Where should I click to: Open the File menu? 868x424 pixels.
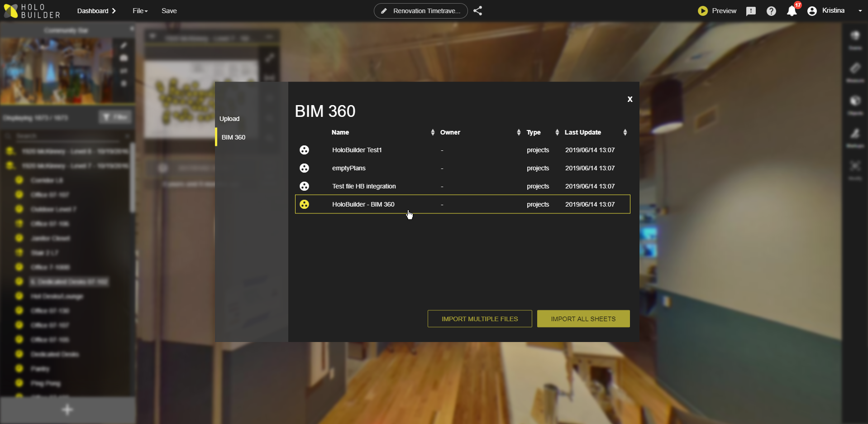(x=140, y=11)
